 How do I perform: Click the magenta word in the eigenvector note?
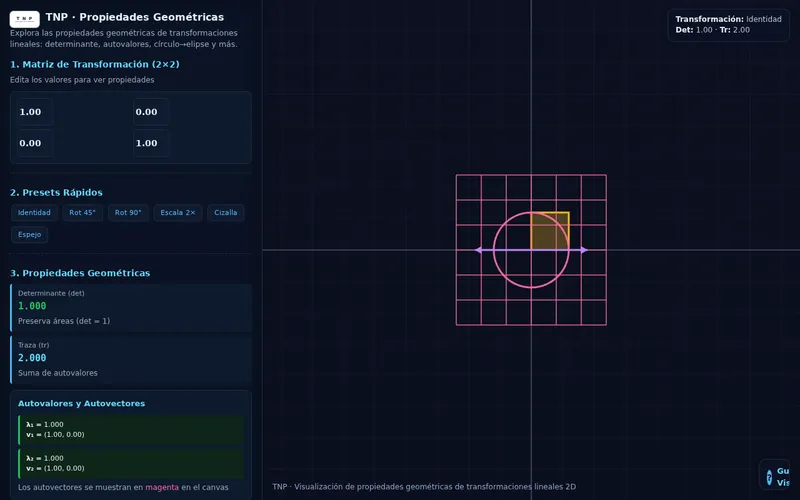point(162,487)
